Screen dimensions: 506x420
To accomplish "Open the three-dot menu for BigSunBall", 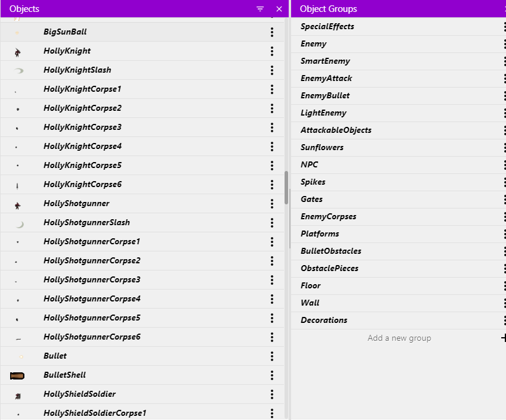I will pyautogui.click(x=272, y=32).
